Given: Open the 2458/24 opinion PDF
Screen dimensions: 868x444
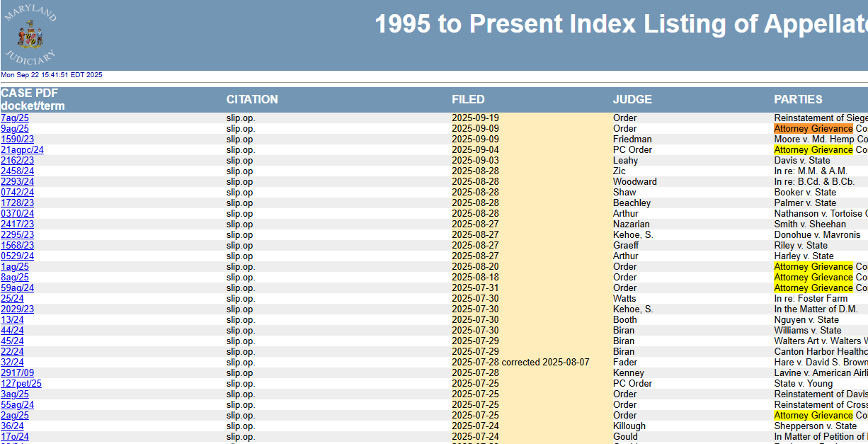Looking at the screenshot, I should click(x=17, y=171).
